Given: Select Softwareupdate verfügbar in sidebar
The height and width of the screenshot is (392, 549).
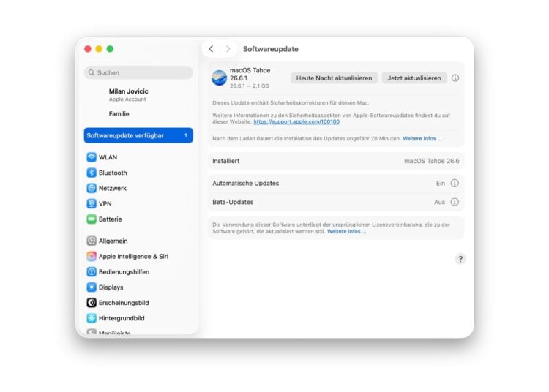Looking at the screenshot, I should (138, 135).
